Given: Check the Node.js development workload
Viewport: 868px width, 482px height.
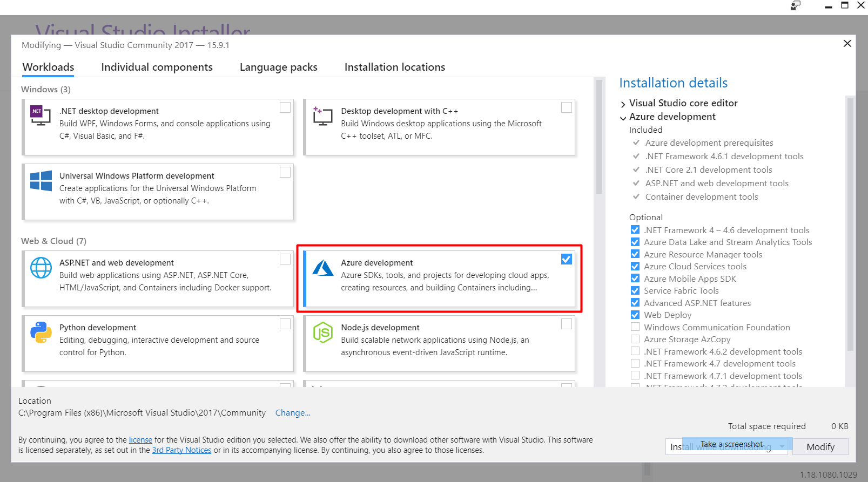Looking at the screenshot, I should (x=567, y=324).
